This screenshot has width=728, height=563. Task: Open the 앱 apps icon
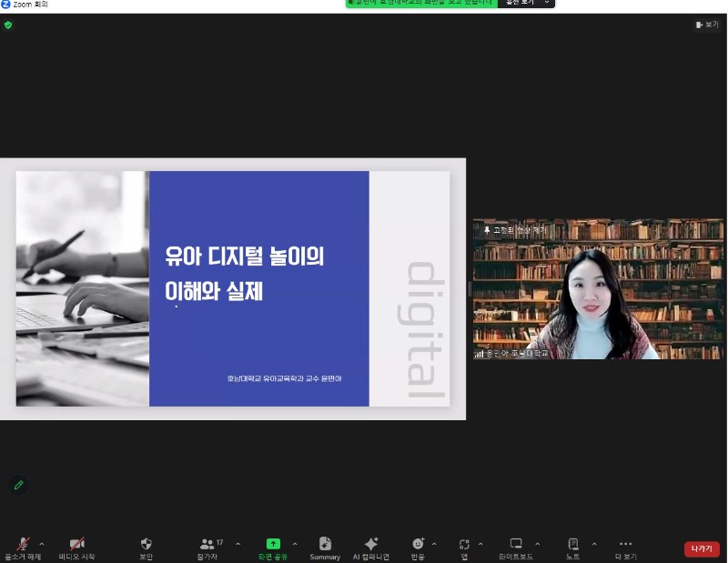(x=464, y=545)
